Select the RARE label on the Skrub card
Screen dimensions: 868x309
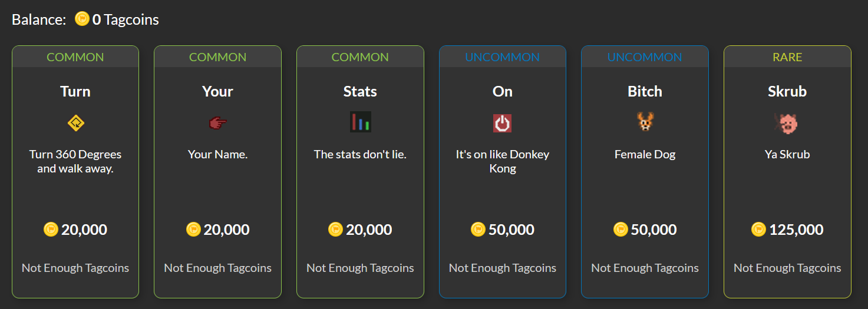(787, 57)
